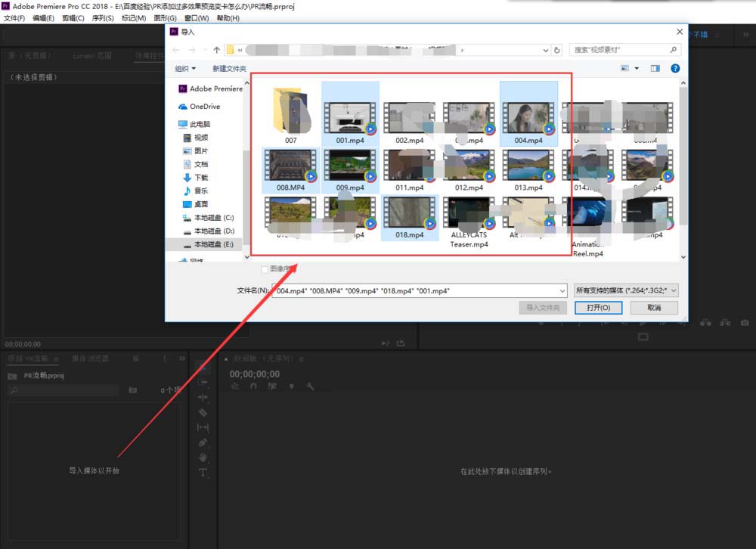Expand the file name history dropdown
This screenshot has width=756, height=549.
click(x=562, y=290)
